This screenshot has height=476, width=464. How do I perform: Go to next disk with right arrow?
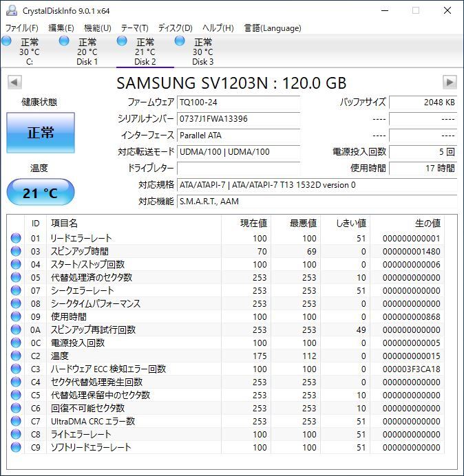(x=450, y=83)
